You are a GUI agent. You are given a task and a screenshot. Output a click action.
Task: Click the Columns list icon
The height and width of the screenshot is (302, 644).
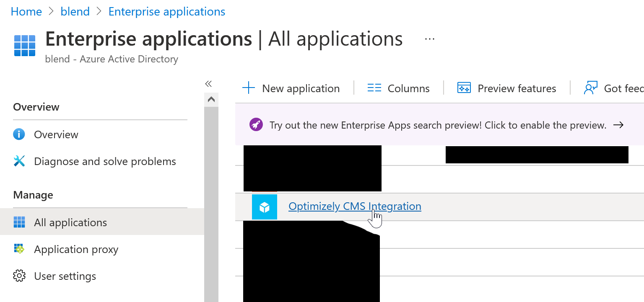pyautogui.click(x=374, y=88)
